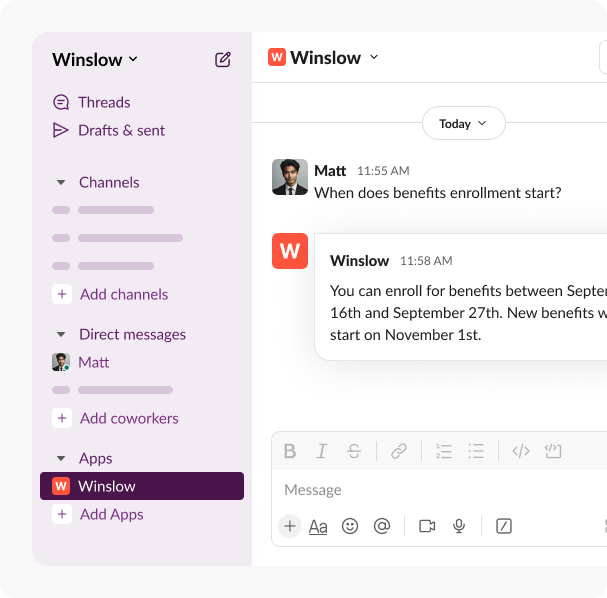Click Matt's avatar in the sidebar
The height and width of the screenshot is (598, 607).
[x=61, y=362]
